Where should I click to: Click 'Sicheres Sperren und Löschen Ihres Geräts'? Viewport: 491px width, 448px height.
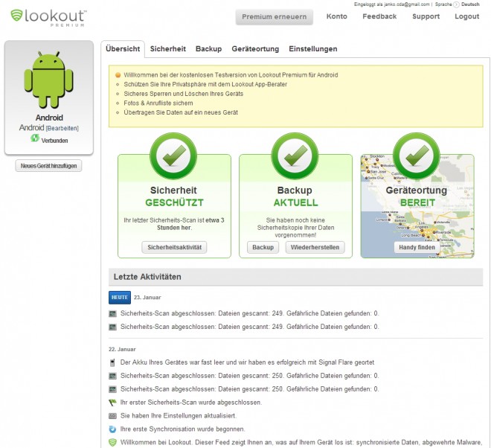click(184, 94)
